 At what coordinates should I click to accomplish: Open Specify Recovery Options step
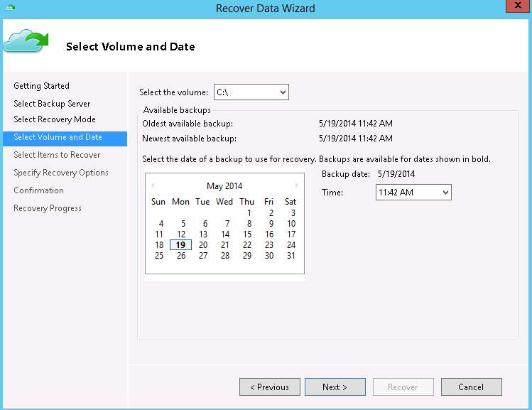pyautogui.click(x=61, y=173)
